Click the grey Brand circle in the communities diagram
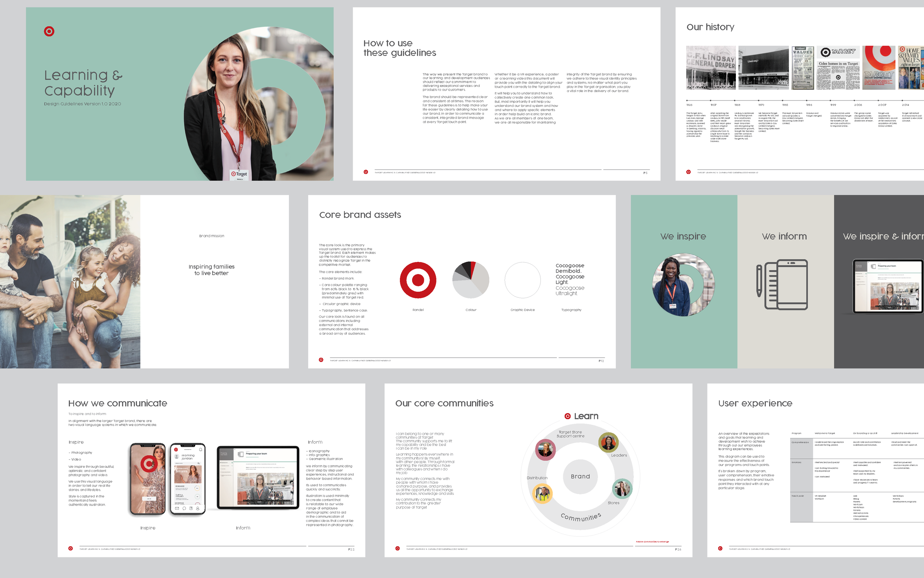924x578 pixels. pos(580,476)
